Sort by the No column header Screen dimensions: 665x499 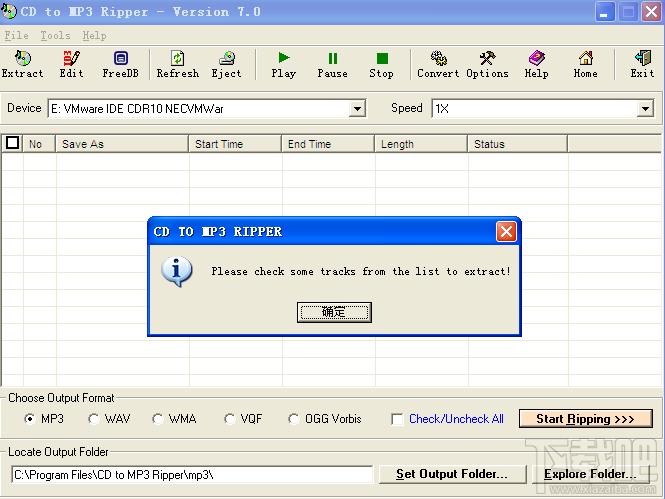pyautogui.click(x=39, y=144)
